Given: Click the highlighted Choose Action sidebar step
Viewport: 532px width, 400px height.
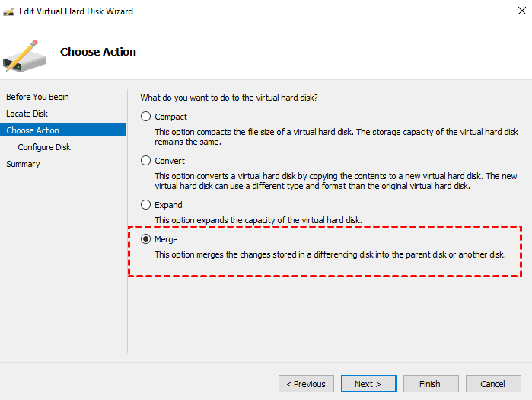Looking at the screenshot, I should coord(33,130).
